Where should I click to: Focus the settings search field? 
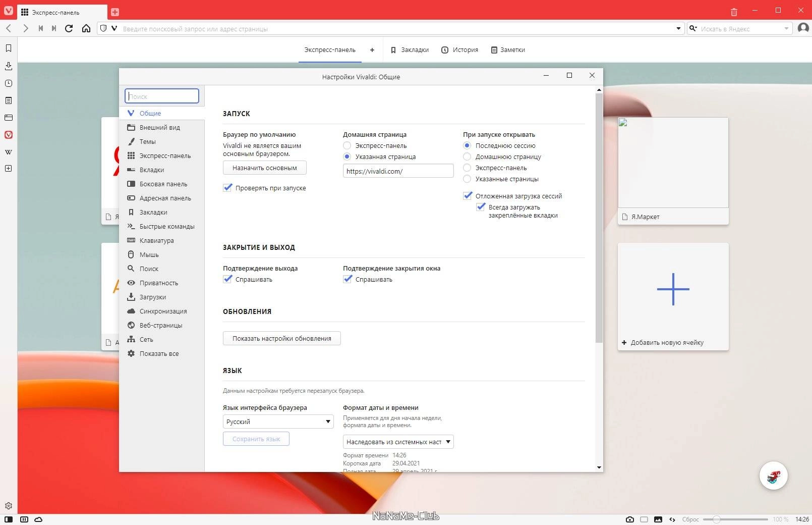pos(162,96)
